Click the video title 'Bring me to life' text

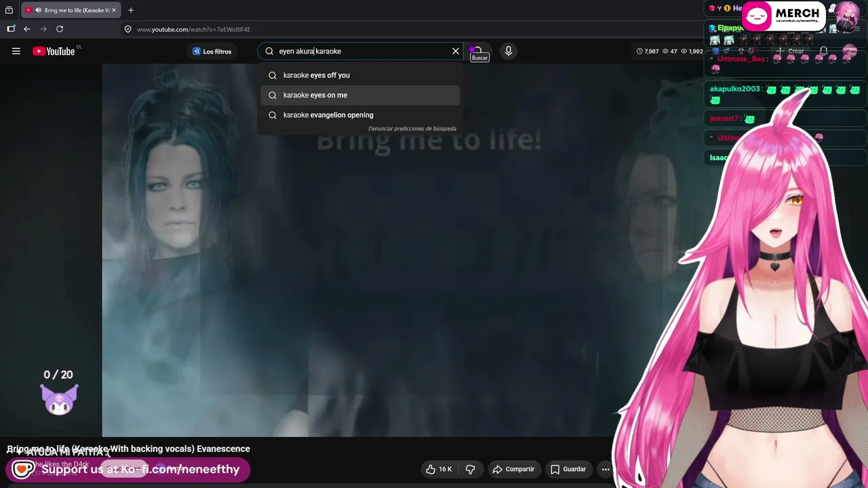pyautogui.click(x=128, y=449)
